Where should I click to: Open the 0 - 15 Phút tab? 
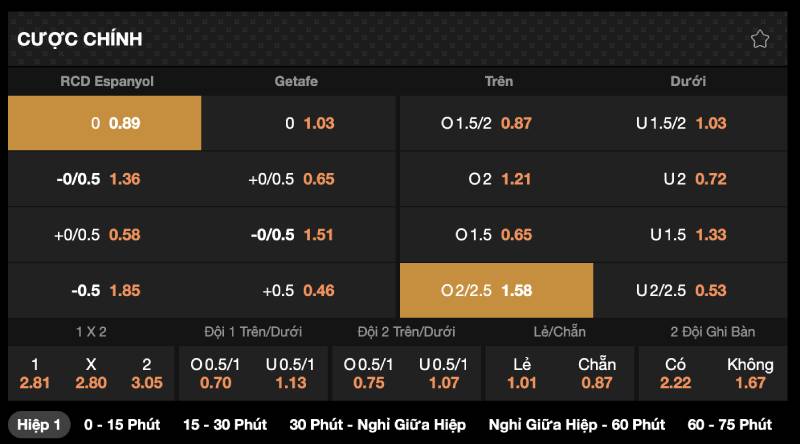(x=122, y=425)
